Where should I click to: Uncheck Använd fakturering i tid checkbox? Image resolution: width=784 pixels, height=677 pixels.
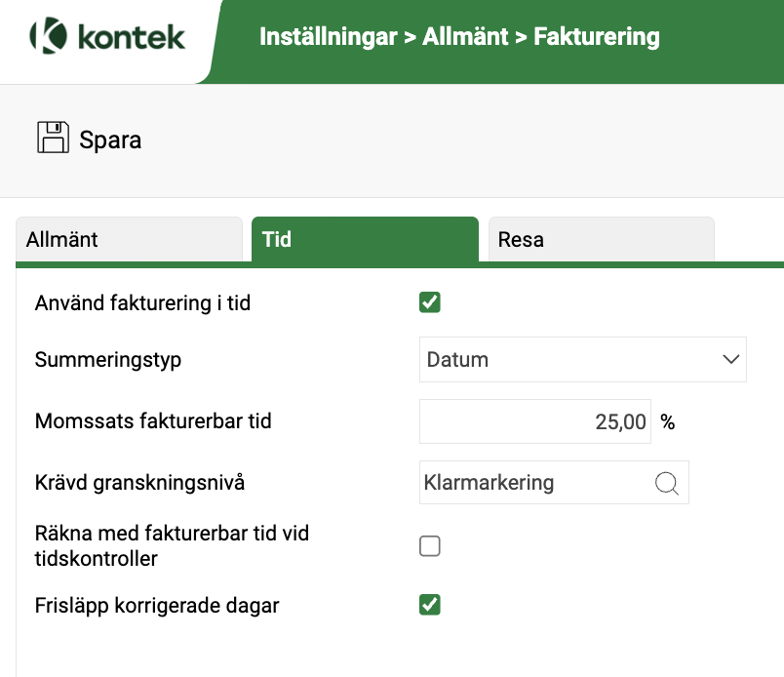point(430,302)
